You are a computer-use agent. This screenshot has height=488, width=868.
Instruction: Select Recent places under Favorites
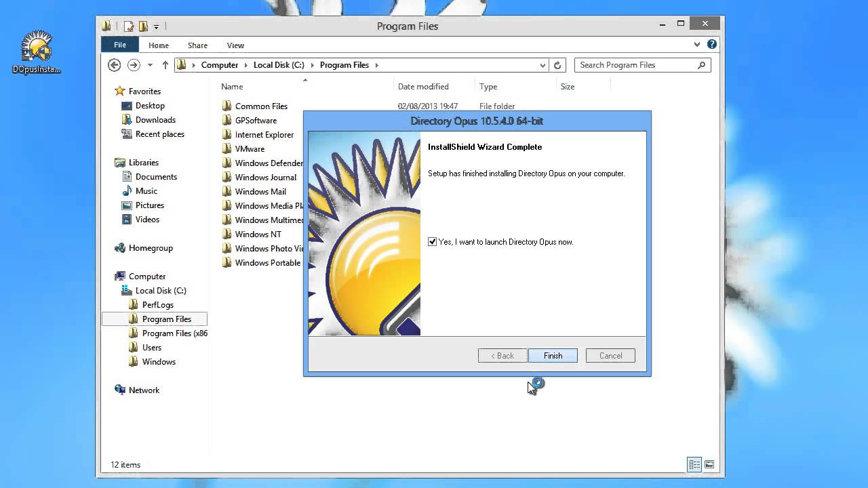159,134
